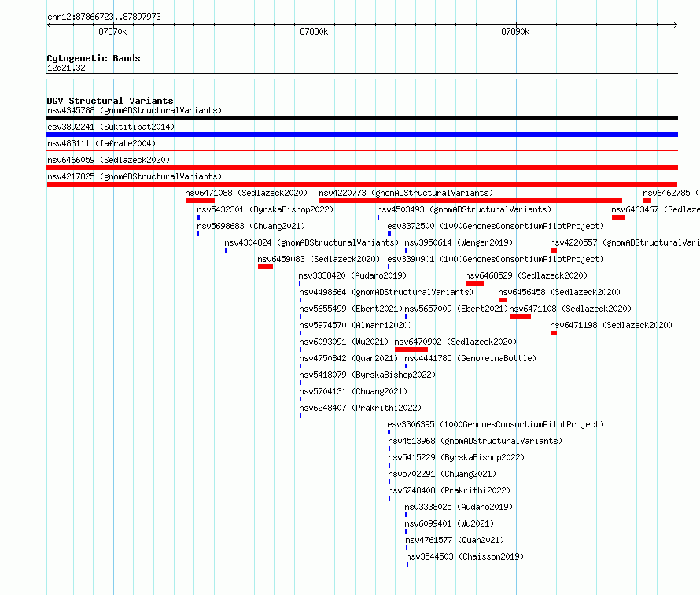This screenshot has height=595, width=700.
Task: Open nsv5418079 (ByrskaBishop2022) label
Action: tap(367, 375)
